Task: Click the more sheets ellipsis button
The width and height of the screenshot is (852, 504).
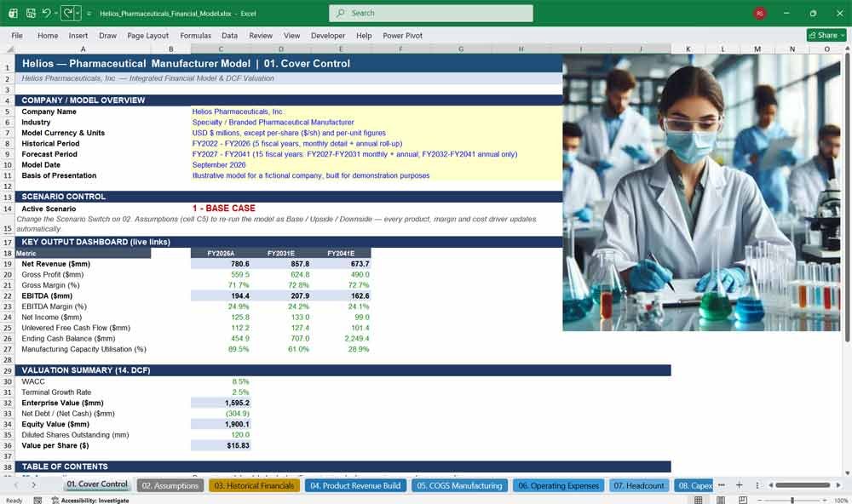Action: 721,485
